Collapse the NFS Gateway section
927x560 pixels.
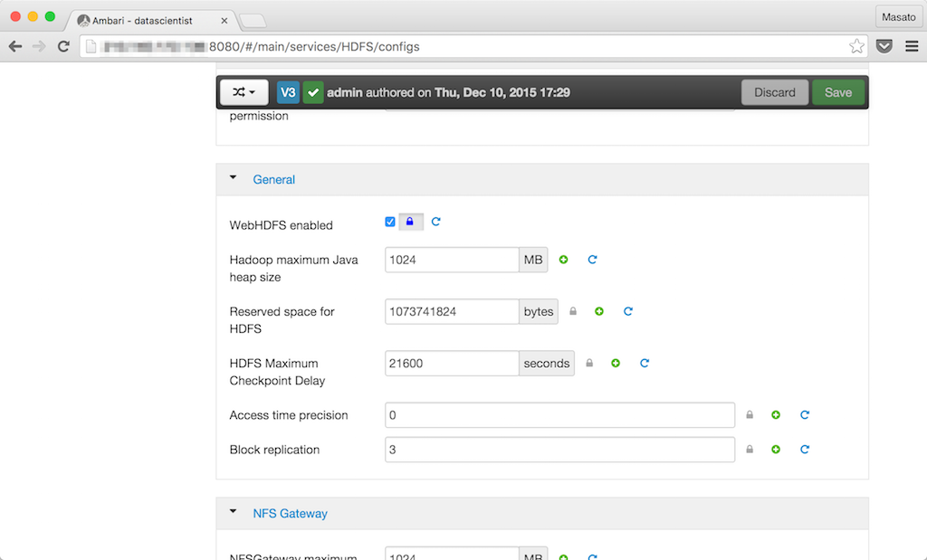coord(233,511)
